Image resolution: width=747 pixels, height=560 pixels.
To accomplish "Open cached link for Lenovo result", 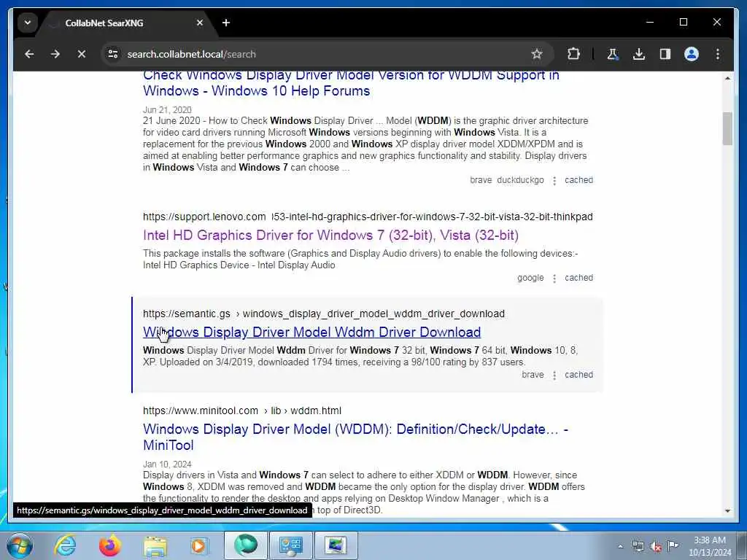I will (578, 278).
